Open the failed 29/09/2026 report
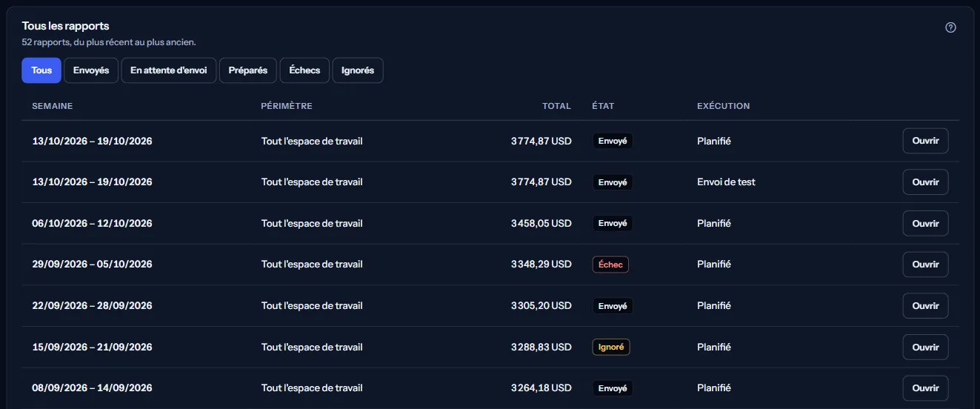The width and height of the screenshot is (980, 409). (925, 265)
